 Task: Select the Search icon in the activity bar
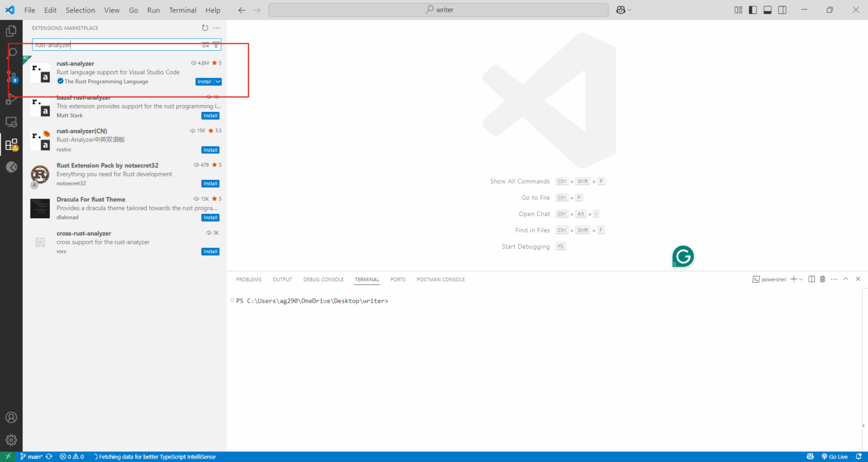(x=11, y=53)
